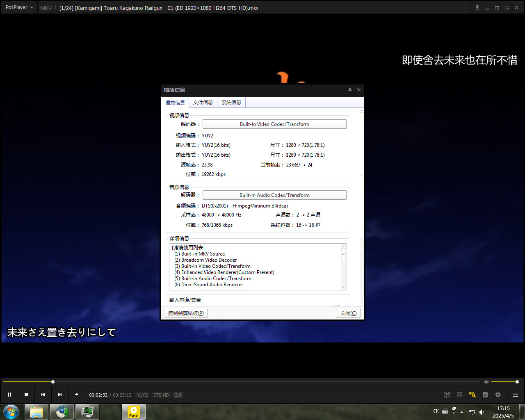Select the Broadcom Video Decoder filter row
This screenshot has width=525, height=420.
click(205, 260)
